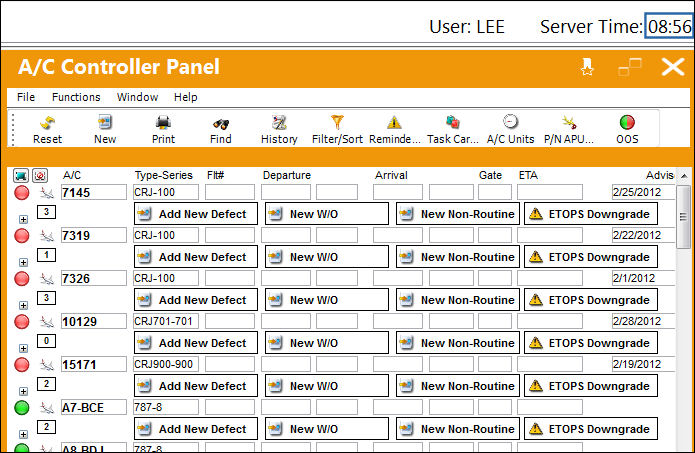
Task: Toggle red status indicator for aircraft 7326
Action: (x=22, y=279)
